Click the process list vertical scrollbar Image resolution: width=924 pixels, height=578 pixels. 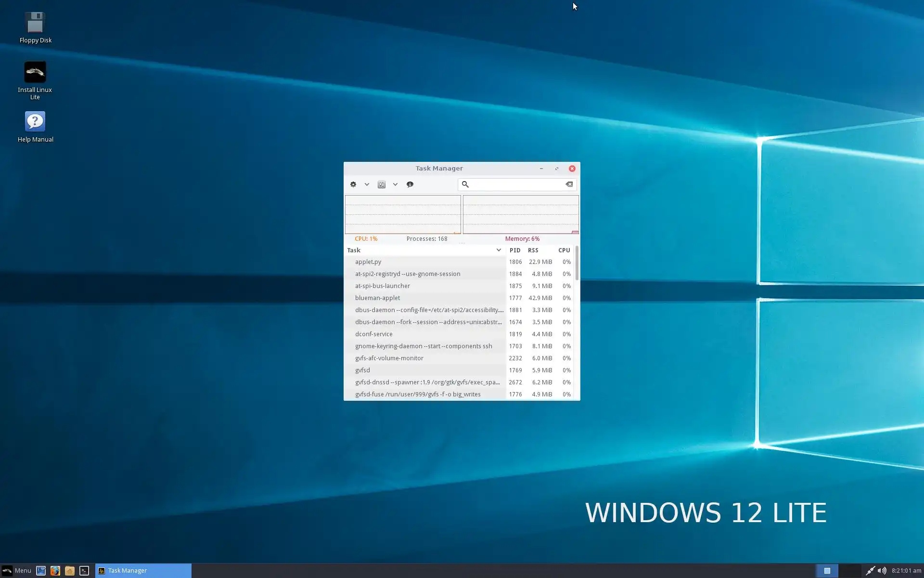pyautogui.click(x=577, y=263)
